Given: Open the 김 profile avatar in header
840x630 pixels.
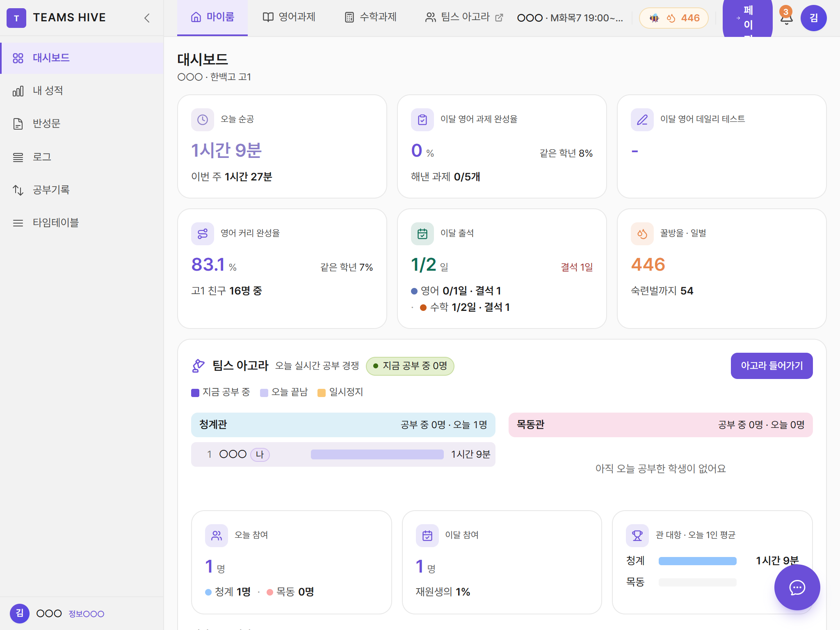Looking at the screenshot, I should pyautogui.click(x=814, y=18).
